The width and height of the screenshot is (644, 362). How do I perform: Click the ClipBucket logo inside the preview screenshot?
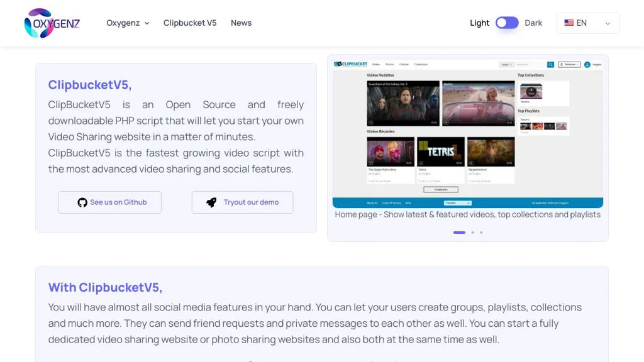351,64
